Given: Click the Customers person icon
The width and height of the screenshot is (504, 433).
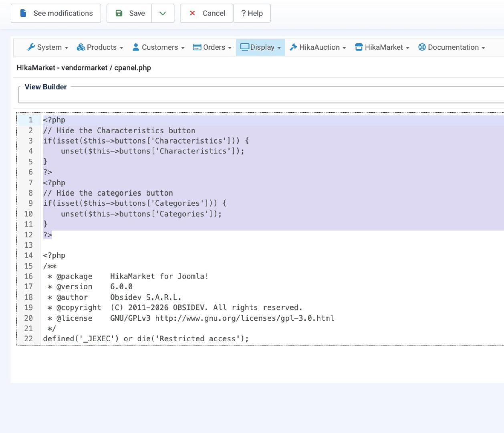Looking at the screenshot, I should [x=136, y=47].
